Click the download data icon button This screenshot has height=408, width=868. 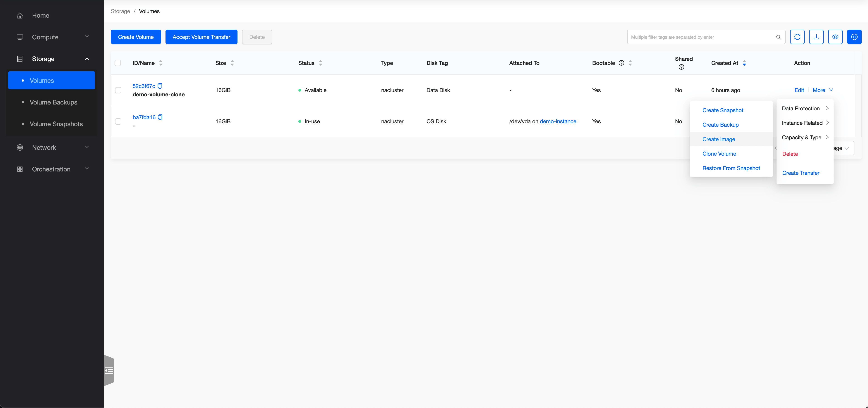pos(816,37)
